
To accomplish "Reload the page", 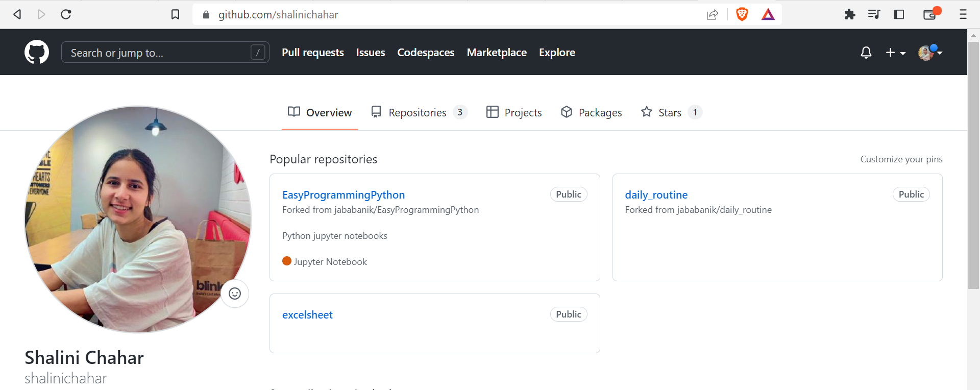I will (66, 14).
